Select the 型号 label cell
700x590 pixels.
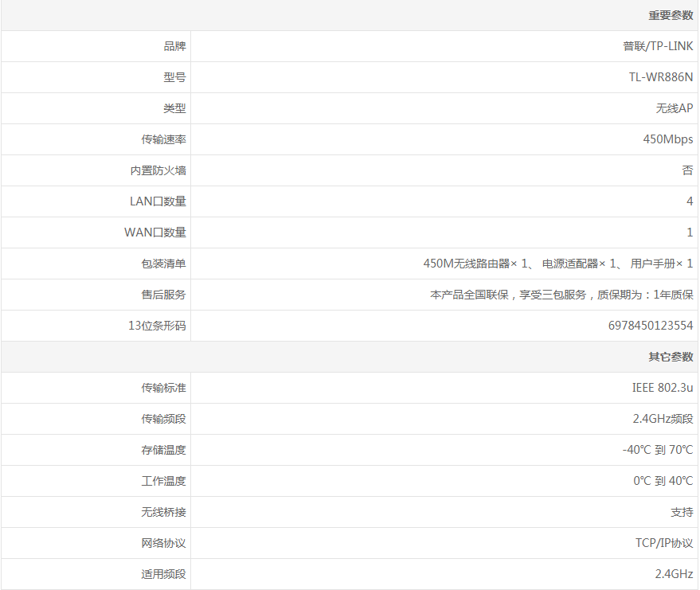96,77
